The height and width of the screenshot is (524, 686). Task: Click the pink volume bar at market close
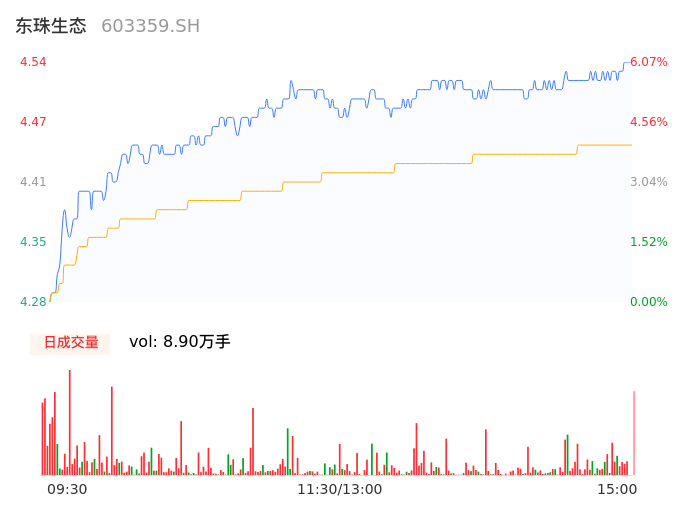tap(633, 435)
